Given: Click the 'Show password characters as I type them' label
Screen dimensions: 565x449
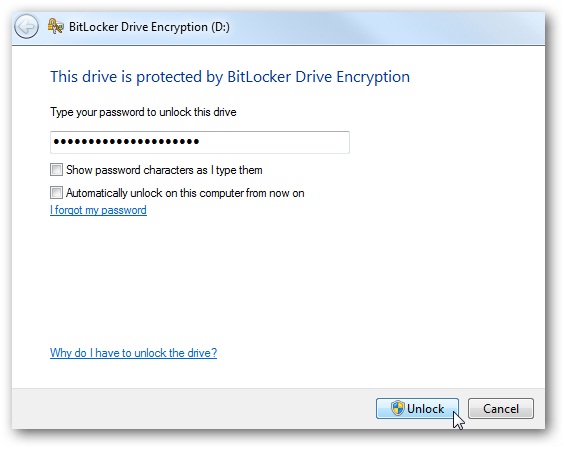Looking at the screenshot, I should pos(164,170).
